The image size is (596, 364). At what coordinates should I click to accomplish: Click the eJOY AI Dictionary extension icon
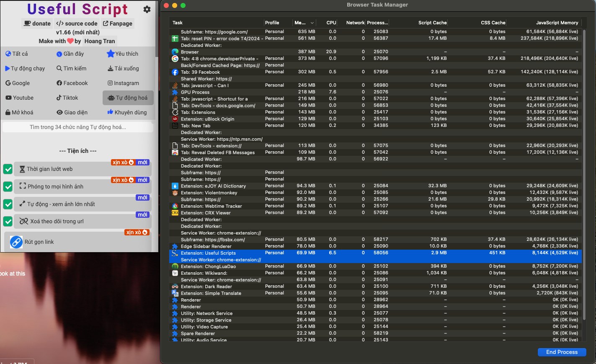pos(175,186)
